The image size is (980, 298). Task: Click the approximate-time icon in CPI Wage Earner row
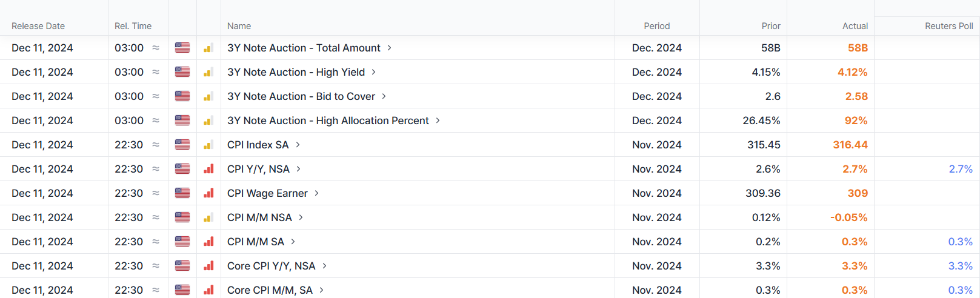[156, 193]
